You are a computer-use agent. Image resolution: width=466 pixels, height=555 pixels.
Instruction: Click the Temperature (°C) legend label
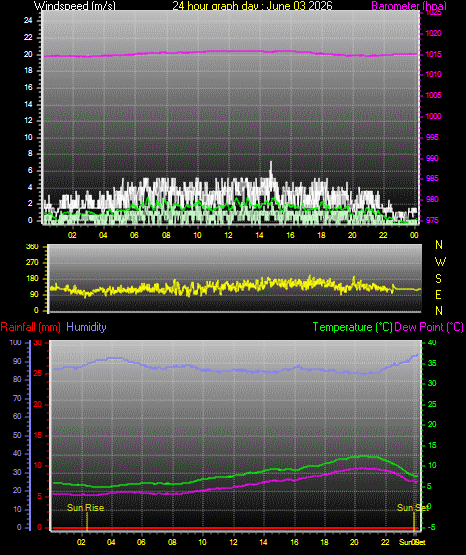352,327
